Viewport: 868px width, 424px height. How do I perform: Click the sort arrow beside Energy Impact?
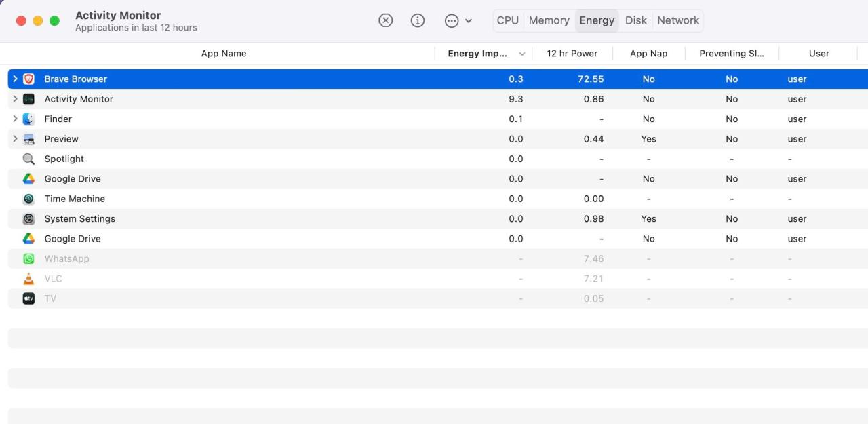pos(521,54)
